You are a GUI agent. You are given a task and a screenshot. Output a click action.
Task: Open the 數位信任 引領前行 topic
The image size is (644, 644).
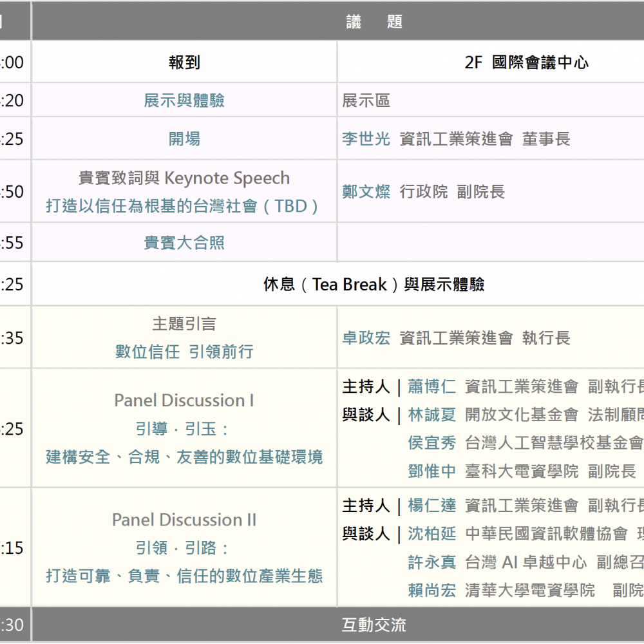pyautogui.click(x=184, y=352)
